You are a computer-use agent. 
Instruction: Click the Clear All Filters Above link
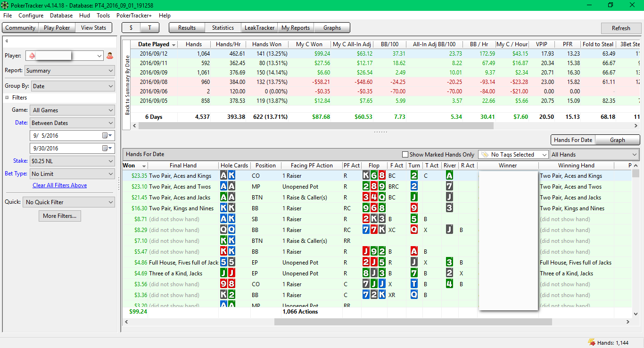[60, 185]
